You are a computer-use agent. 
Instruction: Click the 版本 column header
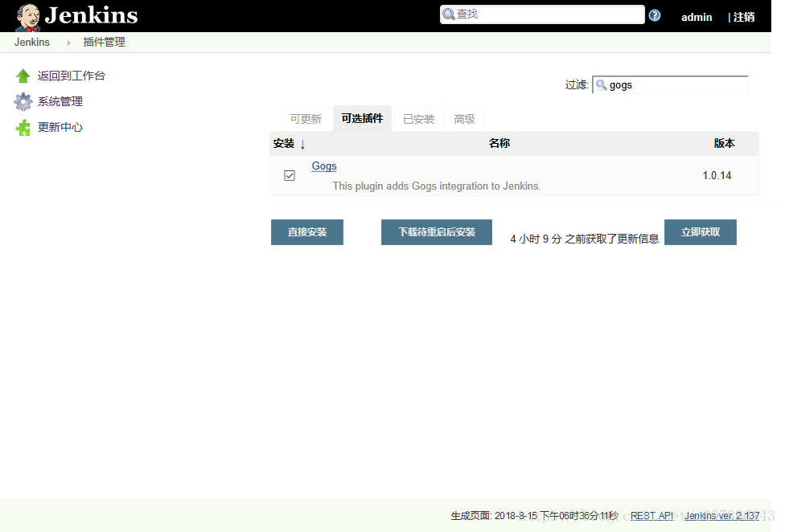point(724,144)
